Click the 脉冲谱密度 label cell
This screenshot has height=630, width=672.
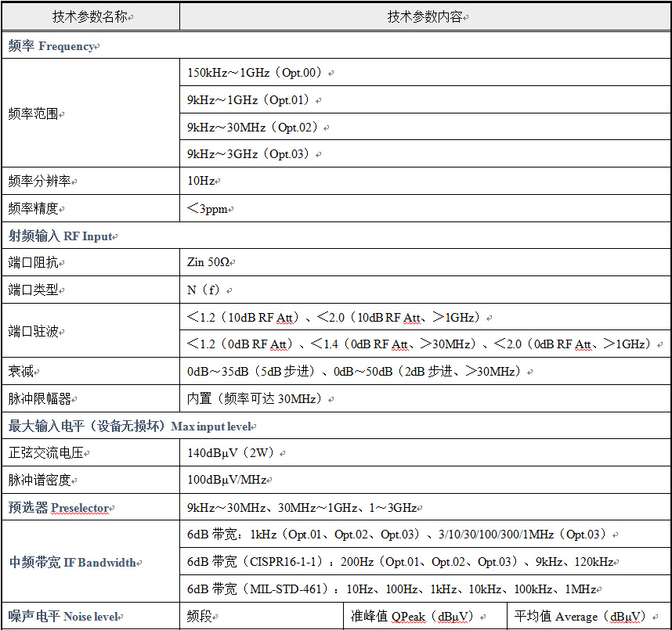click(x=90, y=480)
